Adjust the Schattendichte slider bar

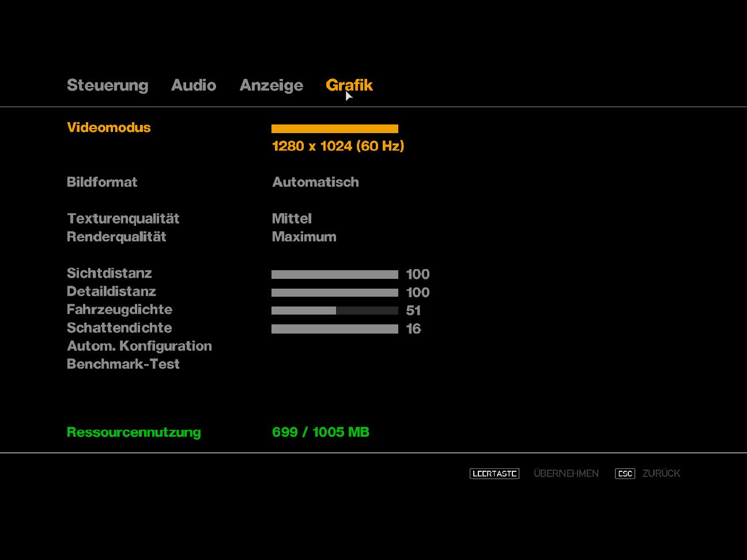point(335,329)
